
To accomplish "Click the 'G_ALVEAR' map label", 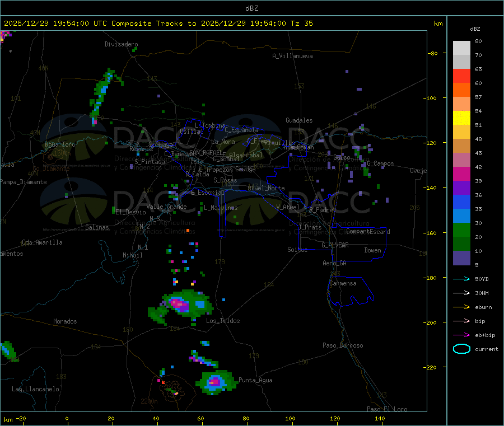I will point(335,245).
